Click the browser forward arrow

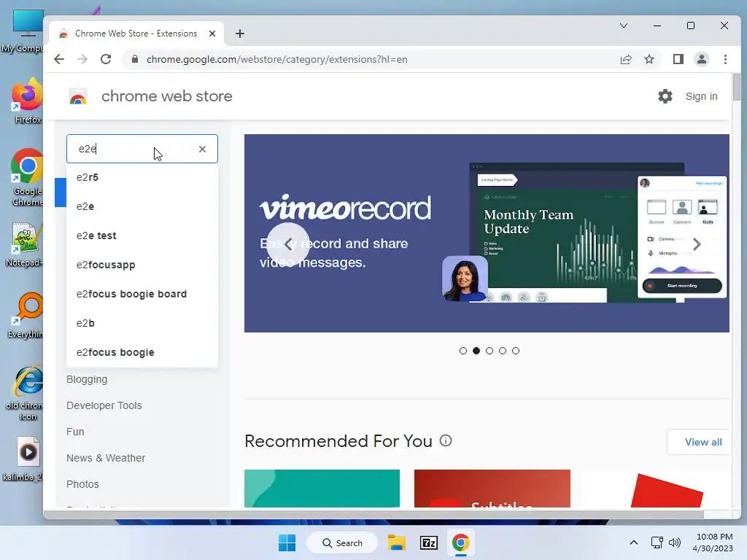[82, 59]
